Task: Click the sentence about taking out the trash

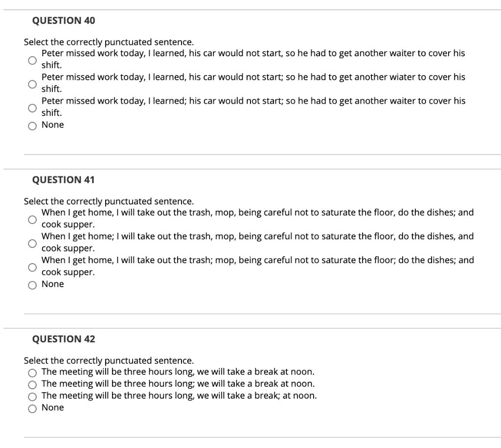Action: [x=258, y=212]
